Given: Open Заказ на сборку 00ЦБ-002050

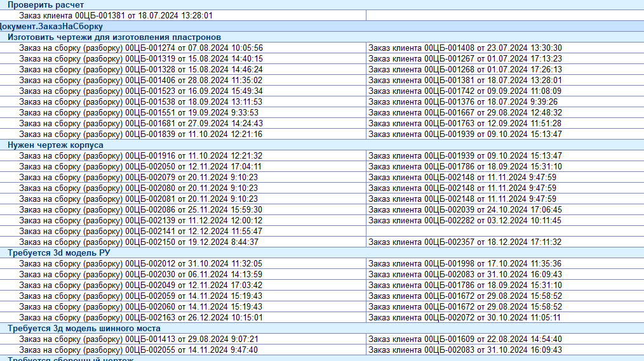Looking at the screenshot, I should [141, 167].
